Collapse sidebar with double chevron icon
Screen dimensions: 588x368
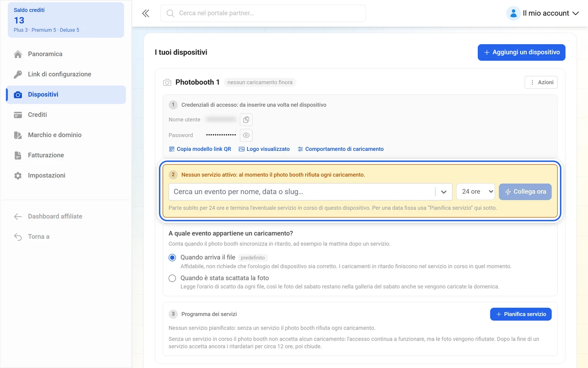point(146,13)
